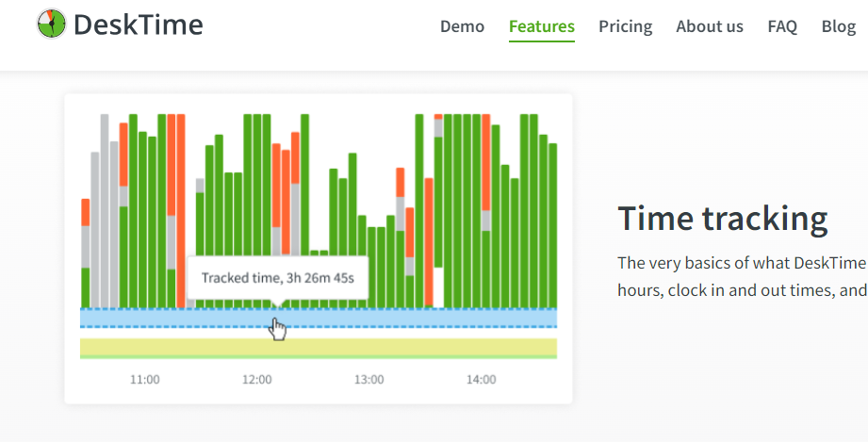Click the 13:00 time axis label
This screenshot has height=442, width=868.
[x=369, y=380]
